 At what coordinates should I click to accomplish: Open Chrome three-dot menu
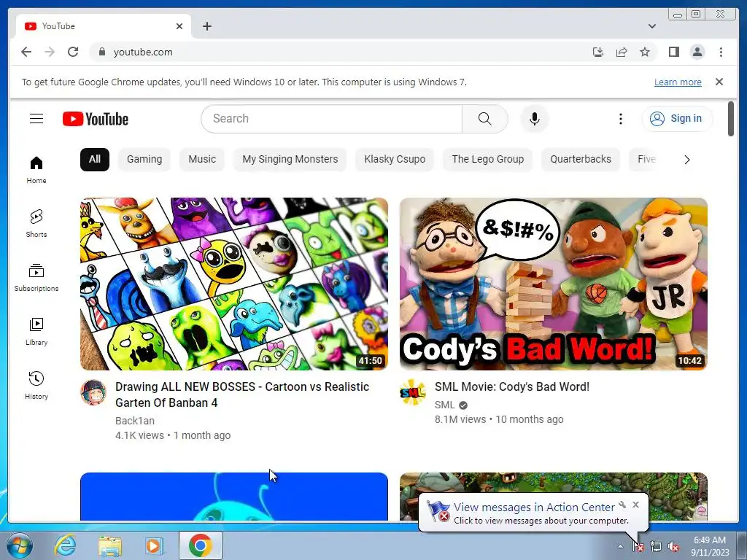(721, 52)
